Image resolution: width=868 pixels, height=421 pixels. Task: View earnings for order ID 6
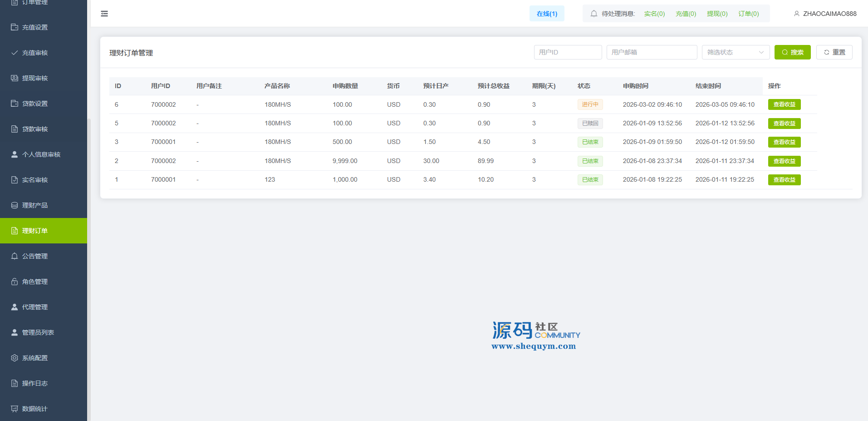[784, 104]
